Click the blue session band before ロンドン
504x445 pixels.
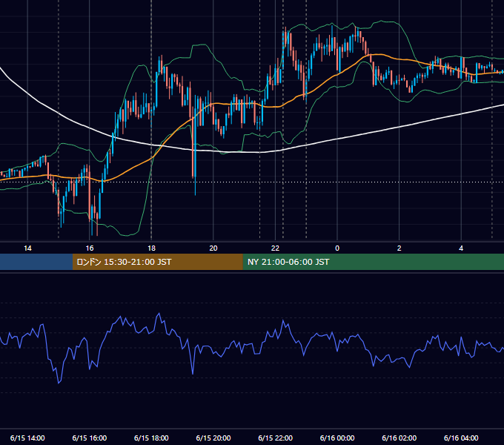36,262
